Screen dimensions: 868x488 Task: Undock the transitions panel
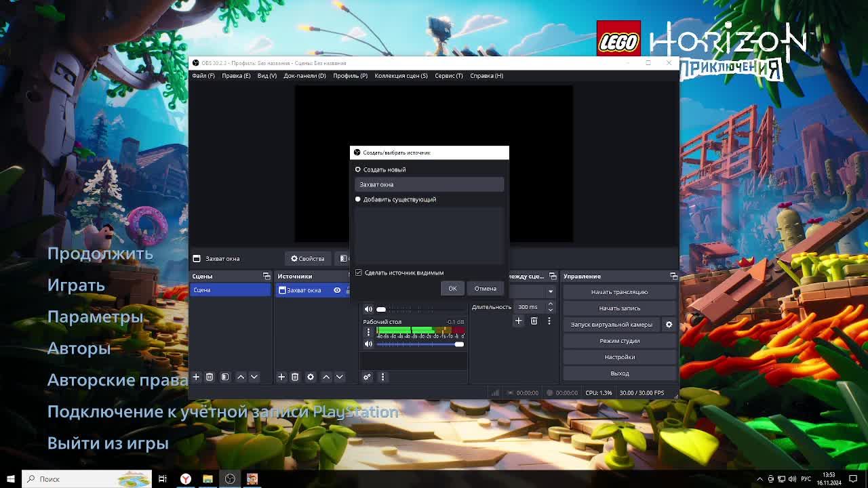[553, 276]
